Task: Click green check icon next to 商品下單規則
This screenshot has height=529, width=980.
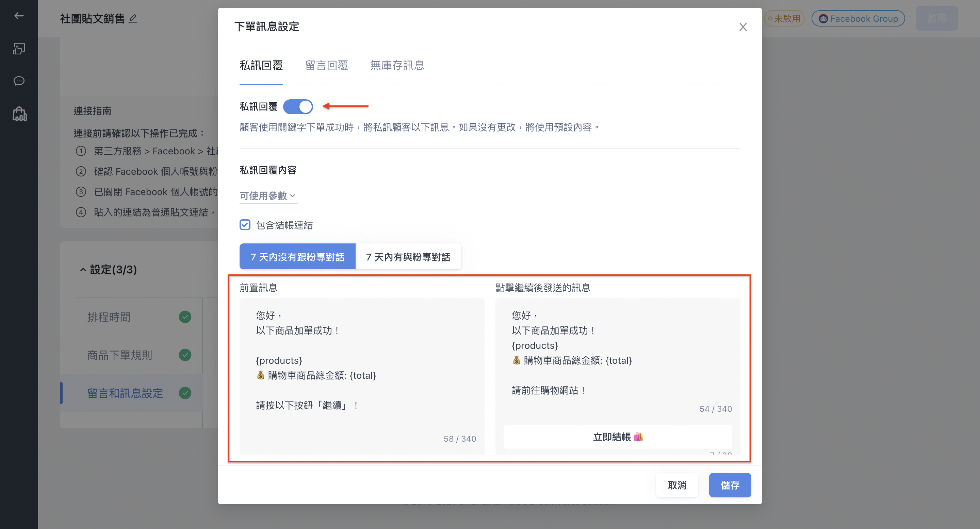Action: 185,355
